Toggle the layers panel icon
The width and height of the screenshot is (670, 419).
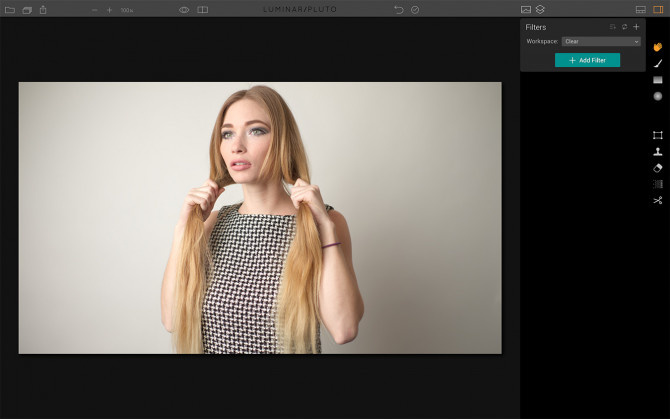(540, 9)
